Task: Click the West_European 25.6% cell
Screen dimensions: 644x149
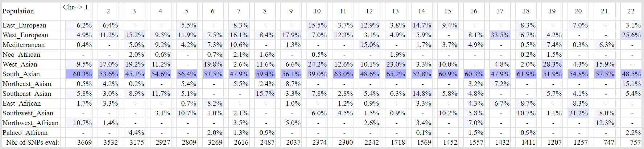Action: [631, 35]
